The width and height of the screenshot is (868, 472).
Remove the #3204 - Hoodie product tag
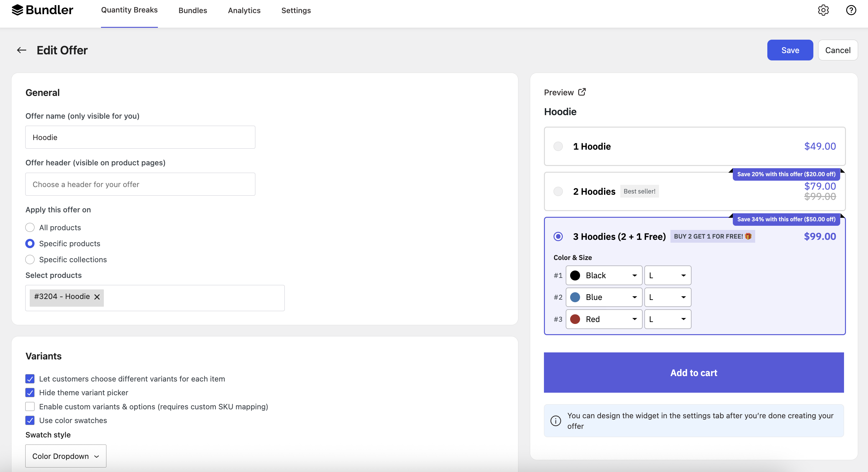click(97, 297)
